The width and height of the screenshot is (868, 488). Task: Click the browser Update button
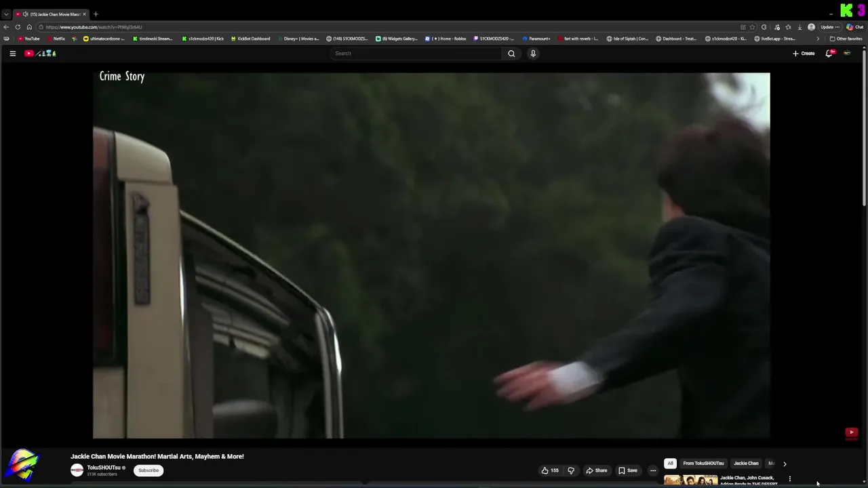coord(830,27)
